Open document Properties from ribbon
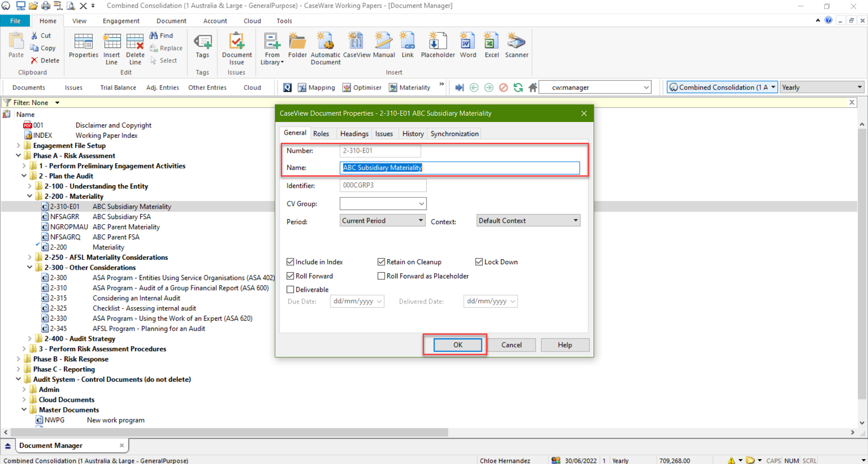The width and height of the screenshot is (868, 464). (x=84, y=45)
